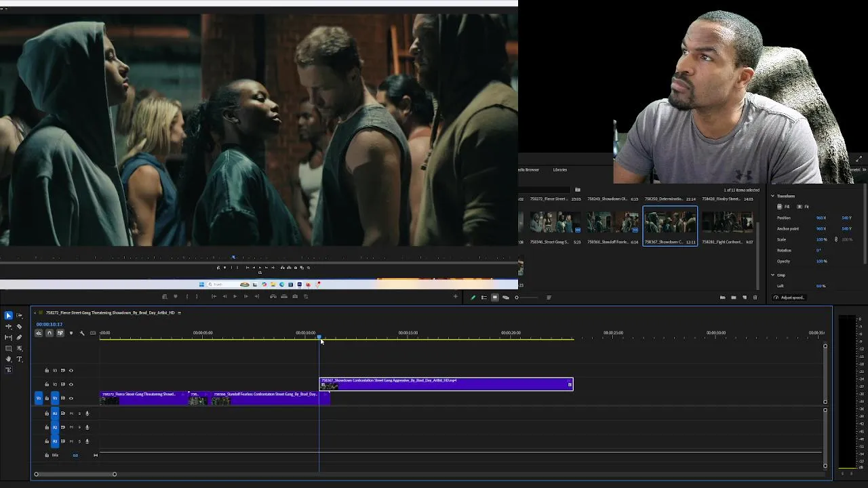This screenshot has height=488, width=868.
Task: Toggle A1 track targeting
Action: [55, 413]
